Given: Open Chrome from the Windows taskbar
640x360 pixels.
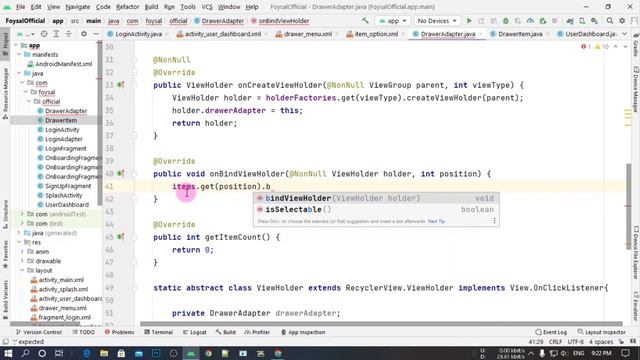Looking at the screenshot, I should click(208, 353).
